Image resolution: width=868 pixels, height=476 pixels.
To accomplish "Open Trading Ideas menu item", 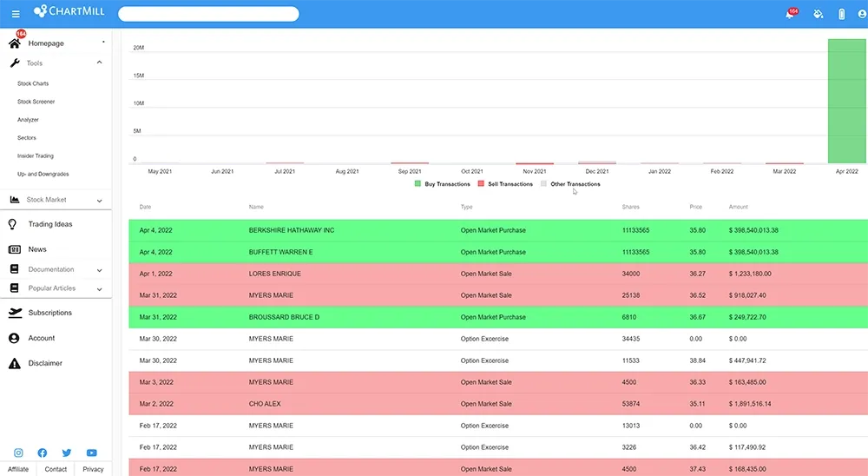I will 50,224.
